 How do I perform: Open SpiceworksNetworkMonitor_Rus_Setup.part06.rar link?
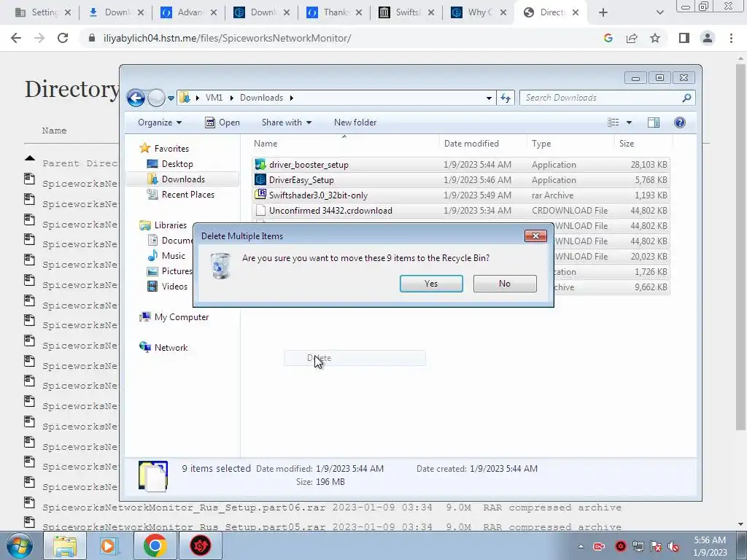coord(184,507)
